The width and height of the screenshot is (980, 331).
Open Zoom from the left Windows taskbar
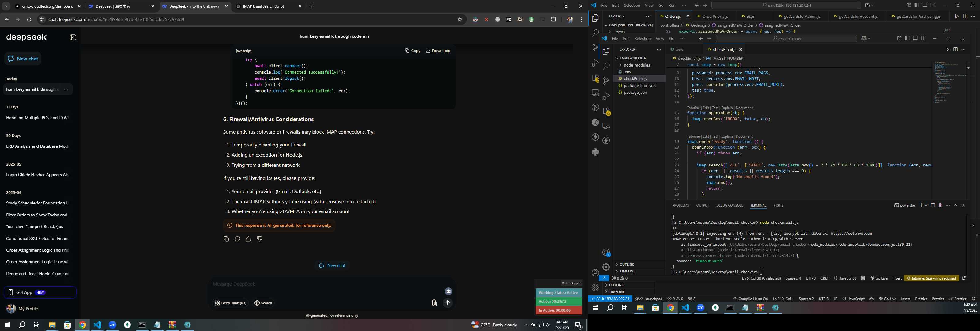[112, 325]
